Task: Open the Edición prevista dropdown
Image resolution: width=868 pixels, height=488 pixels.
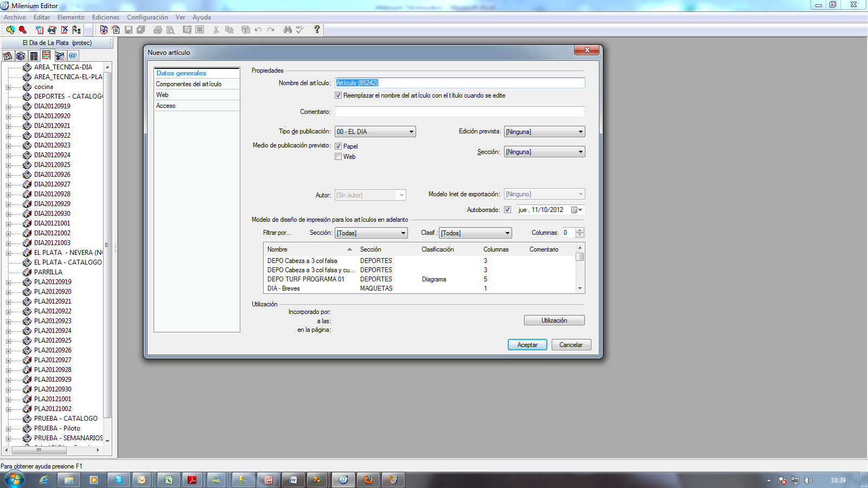Action: (580, 132)
